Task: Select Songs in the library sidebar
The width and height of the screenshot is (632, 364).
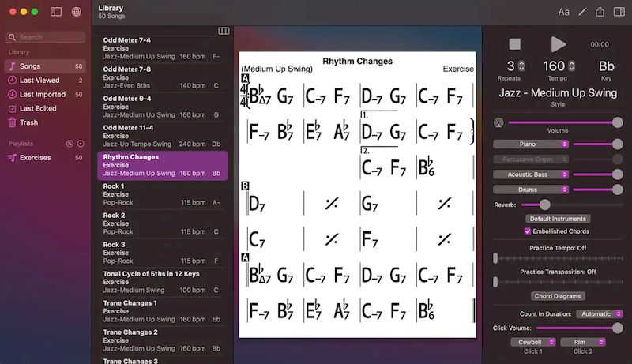Action: 45,66
